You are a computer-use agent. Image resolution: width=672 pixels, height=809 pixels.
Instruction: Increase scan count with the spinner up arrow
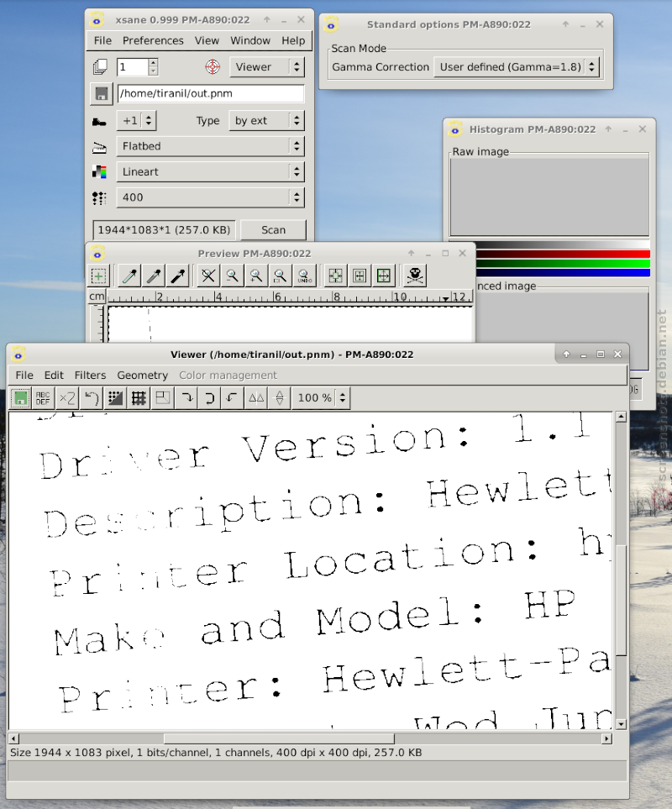tap(153, 63)
